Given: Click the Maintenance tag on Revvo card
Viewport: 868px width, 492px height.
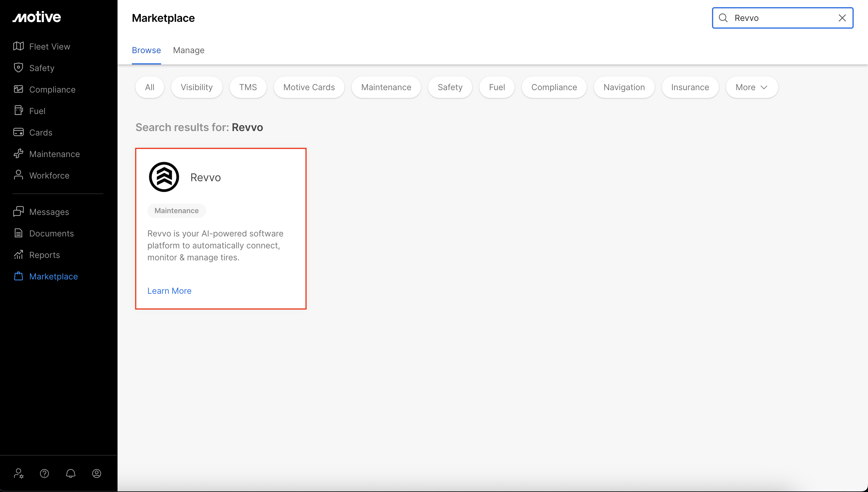Looking at the screenshot, I should point(177,210).
